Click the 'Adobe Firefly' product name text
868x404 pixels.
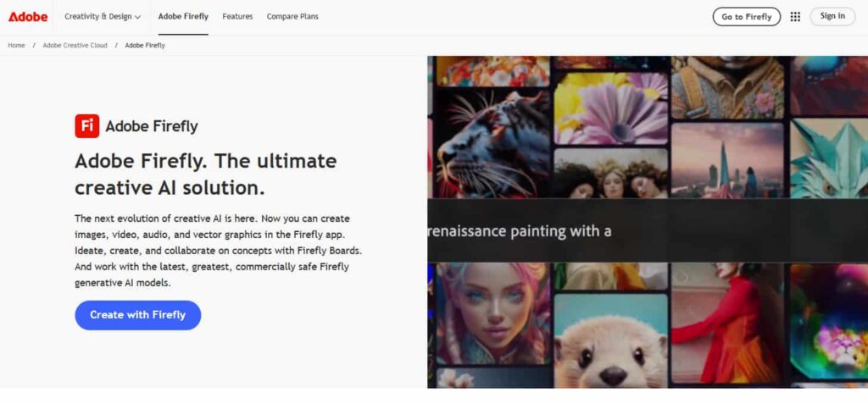[x=152, y=127]
